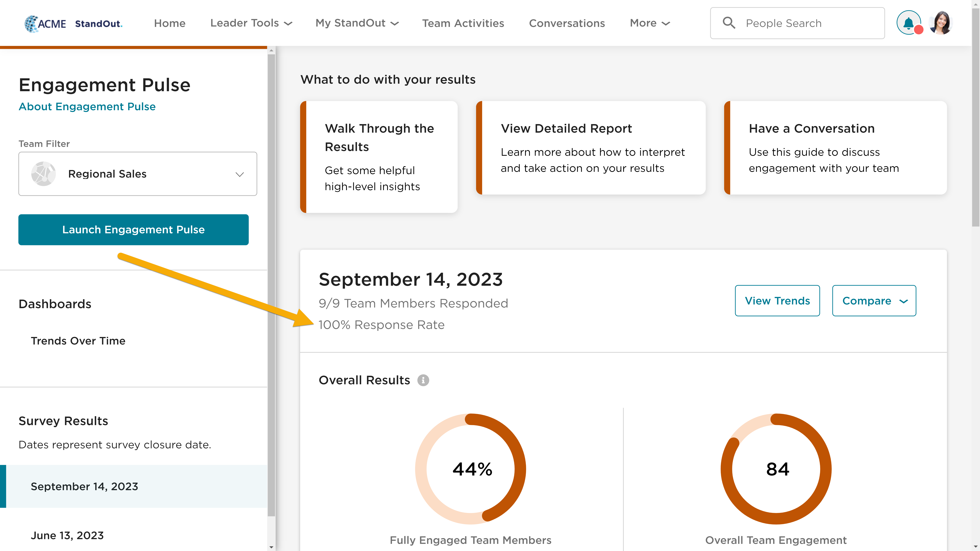
Task: Show the Overall Results info tooltip
Action: click(423, 380)
